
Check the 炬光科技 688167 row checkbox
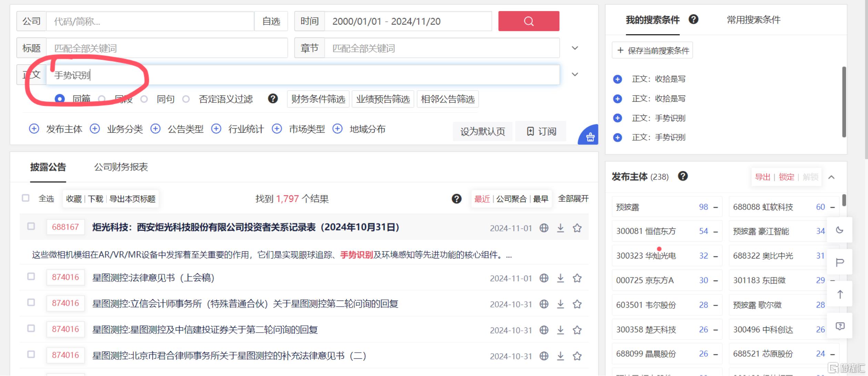[31, 226]
